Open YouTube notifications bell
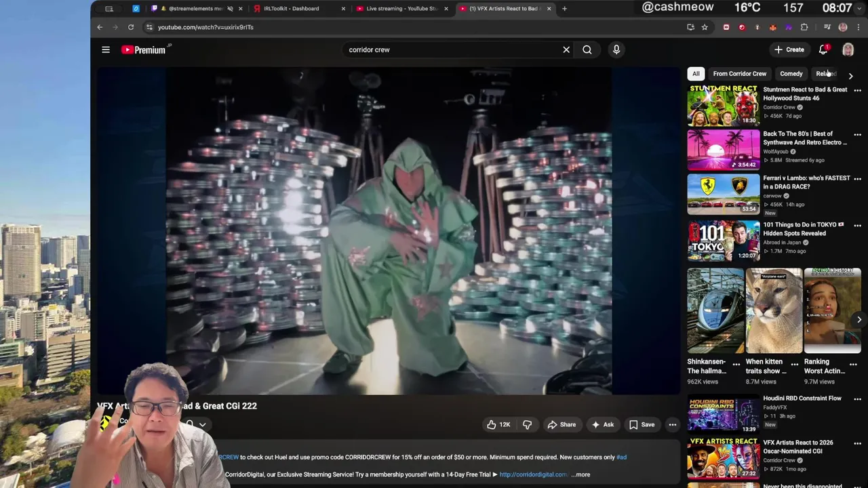Screen dimensions: 868x488 coord(823,49)
